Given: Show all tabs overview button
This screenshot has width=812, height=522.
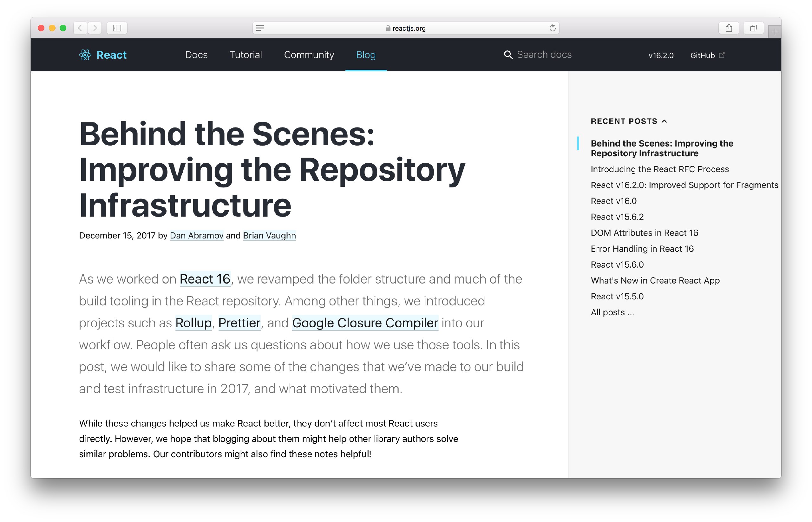Looking at the screenshot, I should [753, 28].
